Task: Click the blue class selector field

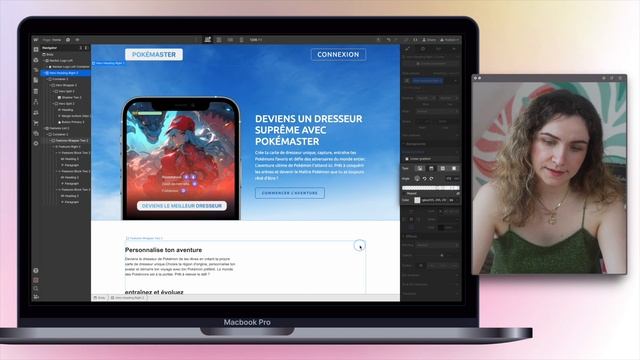Action: [x=427, y=80]
